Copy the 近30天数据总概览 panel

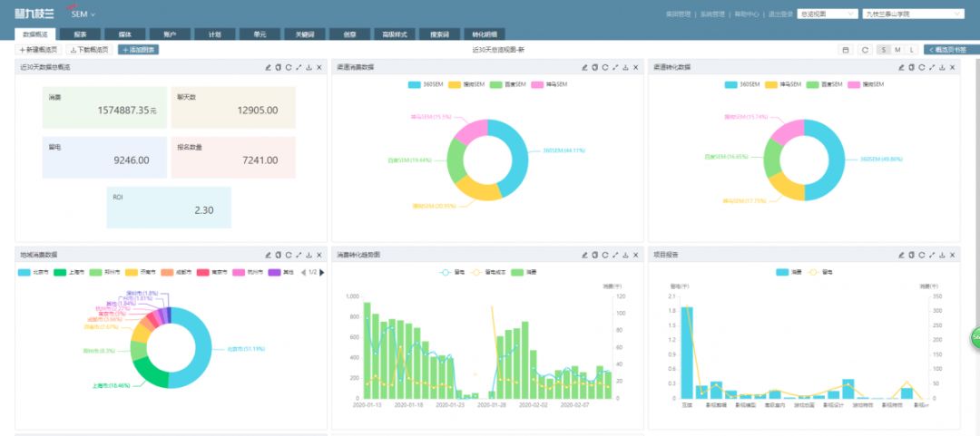[279, 67]
